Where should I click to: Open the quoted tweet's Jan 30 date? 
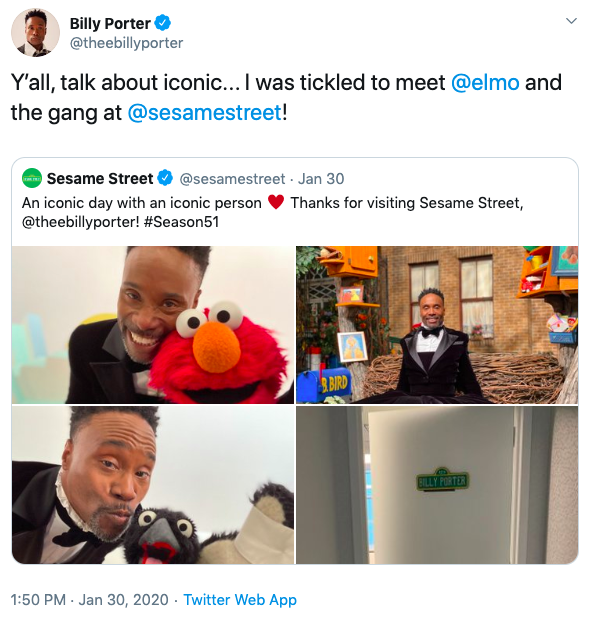[321, 179]
